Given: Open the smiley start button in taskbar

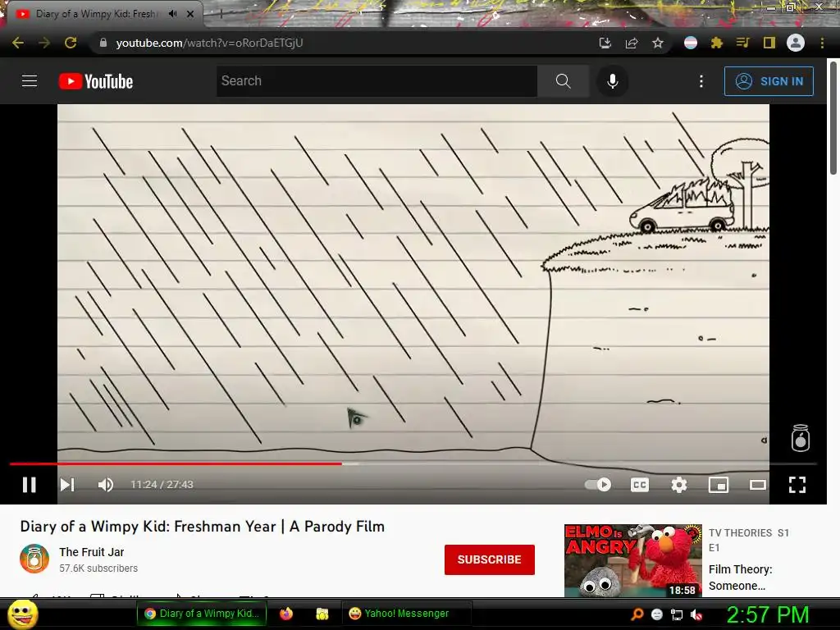Looking at the screenshot, I should [23, 614].
